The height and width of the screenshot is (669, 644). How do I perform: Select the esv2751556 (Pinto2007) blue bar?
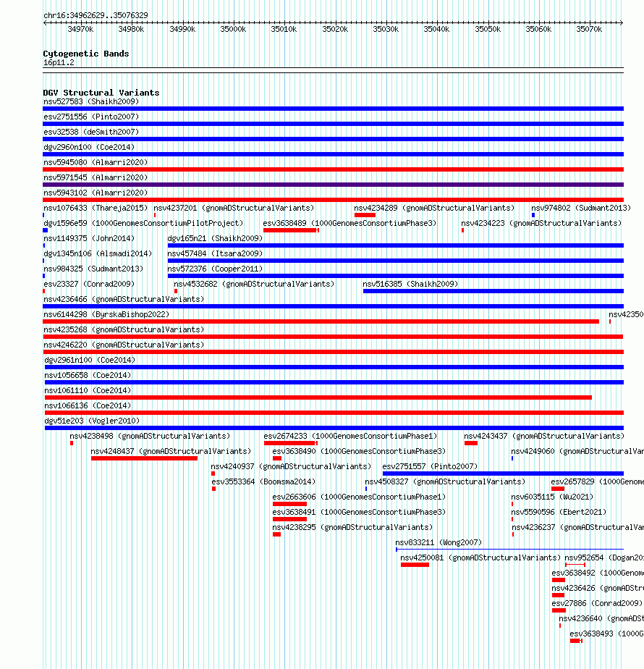point(333,124)
